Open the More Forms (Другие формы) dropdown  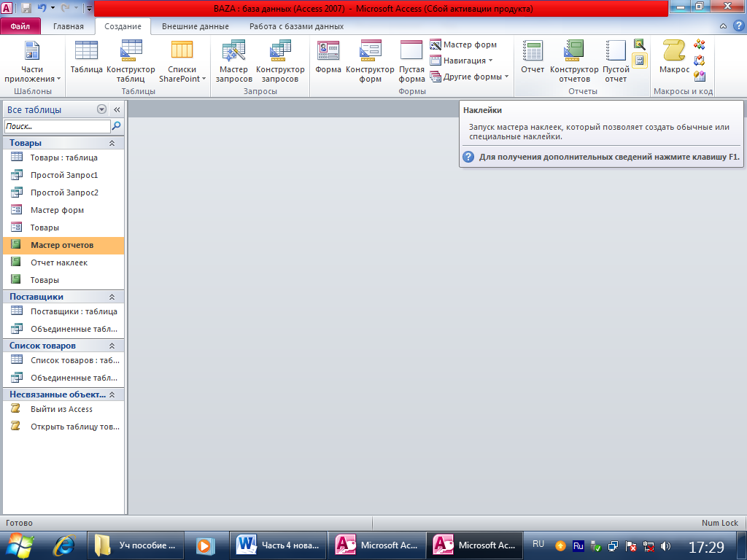469,77
